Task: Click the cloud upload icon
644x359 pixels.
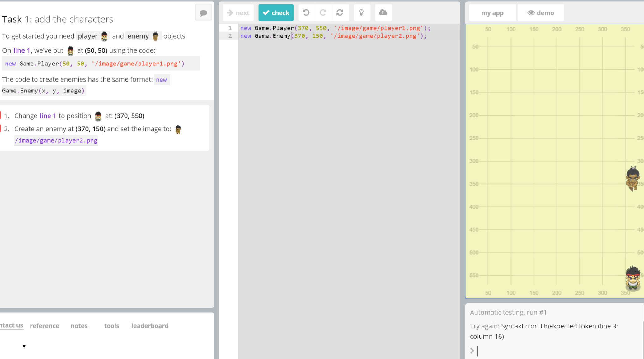Action: 383,12
